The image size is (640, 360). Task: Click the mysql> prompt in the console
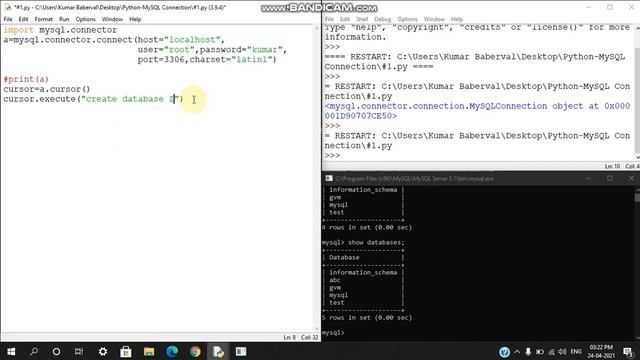[333, 333]
